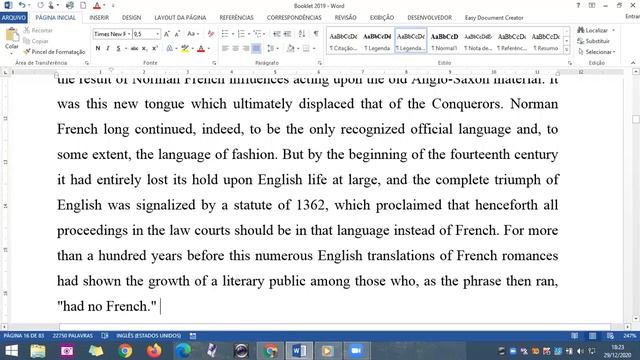Click the New blank document icon in title bar

point(83,5)
